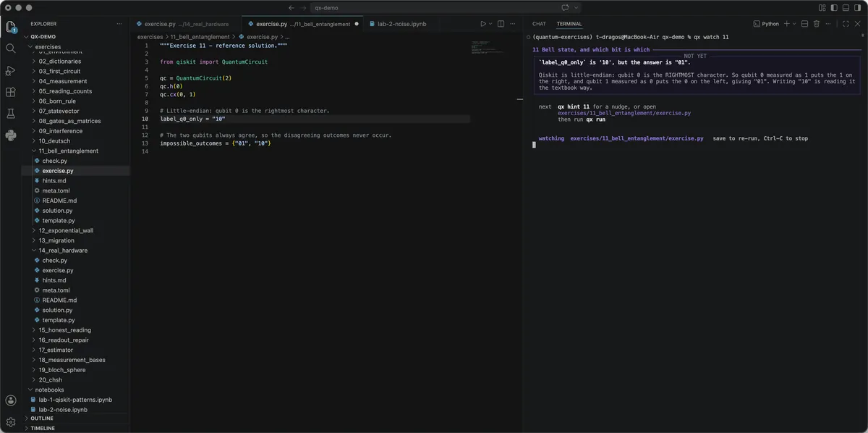Open the Accounts menu icon

11,400
